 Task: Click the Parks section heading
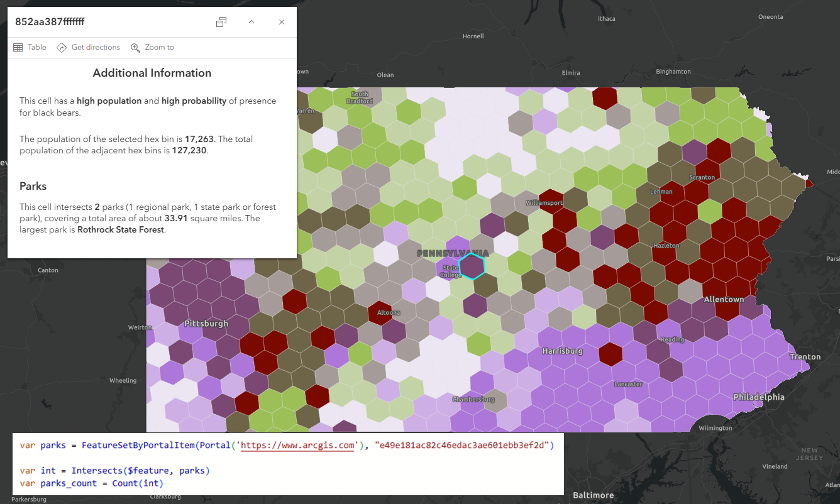point(33,187)
